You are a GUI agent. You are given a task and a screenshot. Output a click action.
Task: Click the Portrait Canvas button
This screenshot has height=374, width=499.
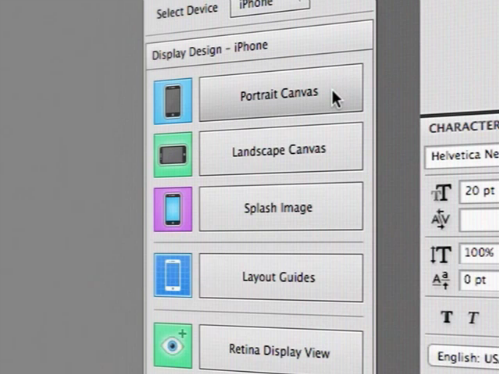pyautogui.click(x=281, y=93)
